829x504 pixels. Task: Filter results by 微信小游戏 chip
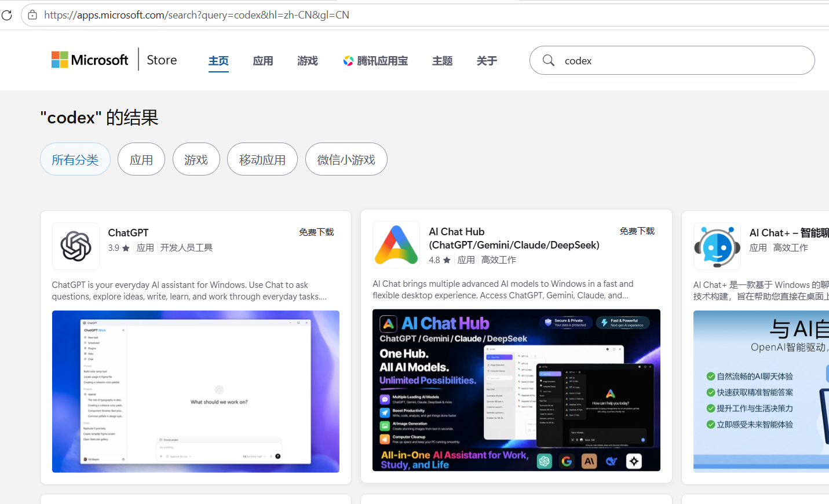point(346,159)
